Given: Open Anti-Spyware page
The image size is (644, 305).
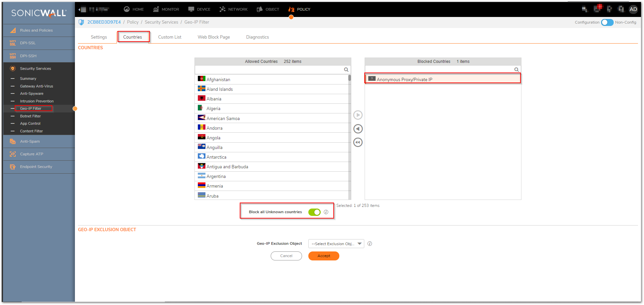Looking at the screenshot, I should (x=32, y=93).
